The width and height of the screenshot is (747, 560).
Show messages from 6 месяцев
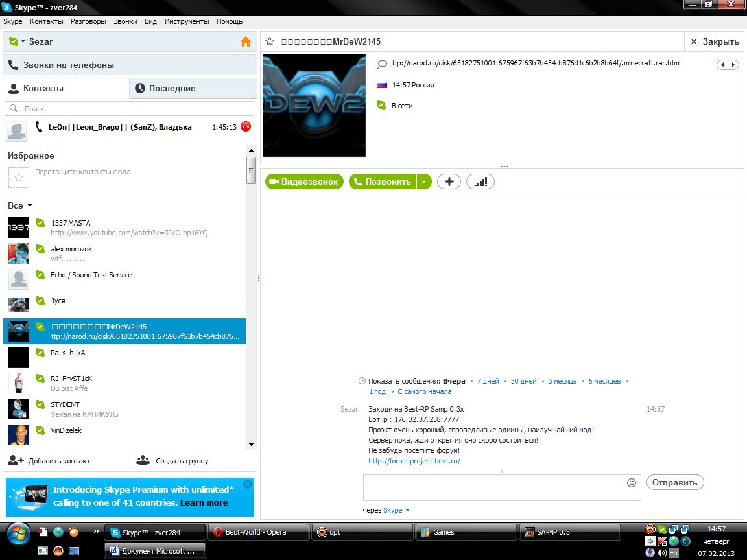604,381
